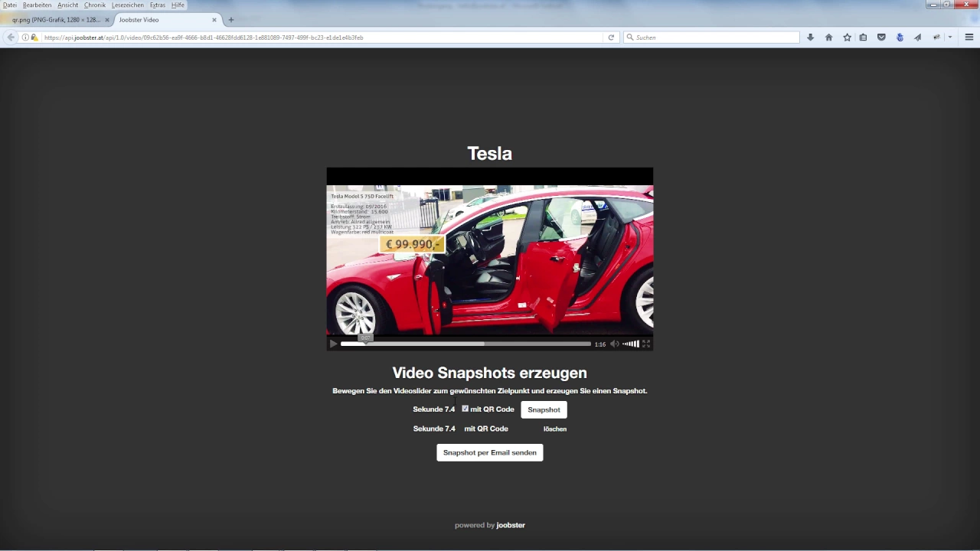Switch to the qr.png tab
Screen dimensions: 980x551
(57, 20)
